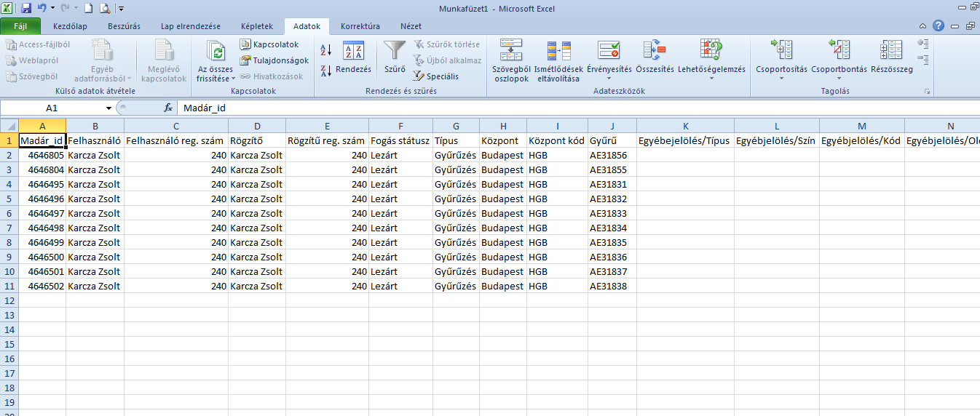Open Tagolás dialog launcher
The width and height of the screenshot is (980, 416).
928,92
